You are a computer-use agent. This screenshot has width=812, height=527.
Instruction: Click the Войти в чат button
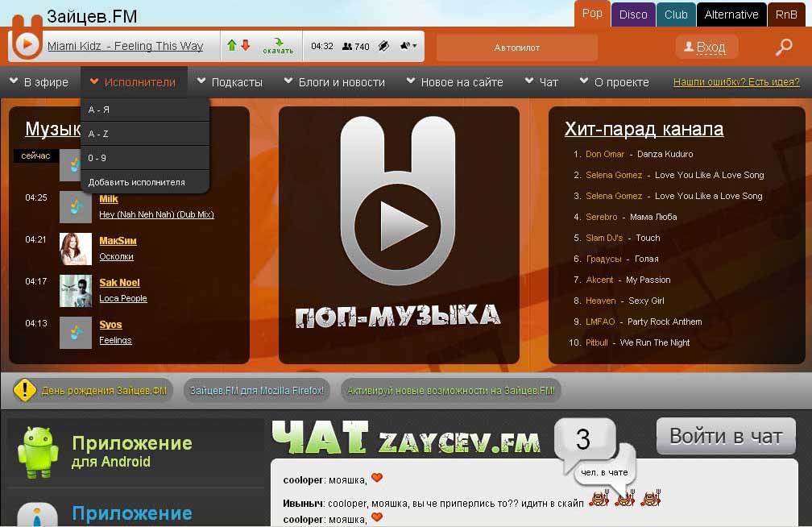(726, 436)
